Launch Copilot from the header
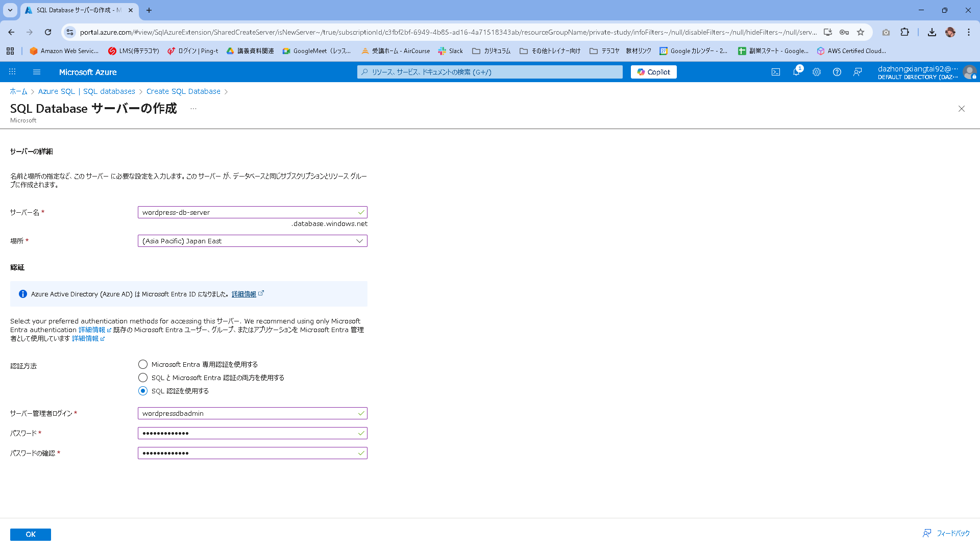The image size is (980, 551). pos(653,72)
